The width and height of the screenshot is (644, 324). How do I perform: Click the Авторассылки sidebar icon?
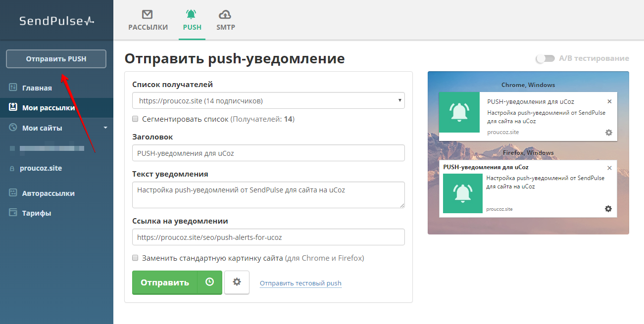click(x=13, y=193)
